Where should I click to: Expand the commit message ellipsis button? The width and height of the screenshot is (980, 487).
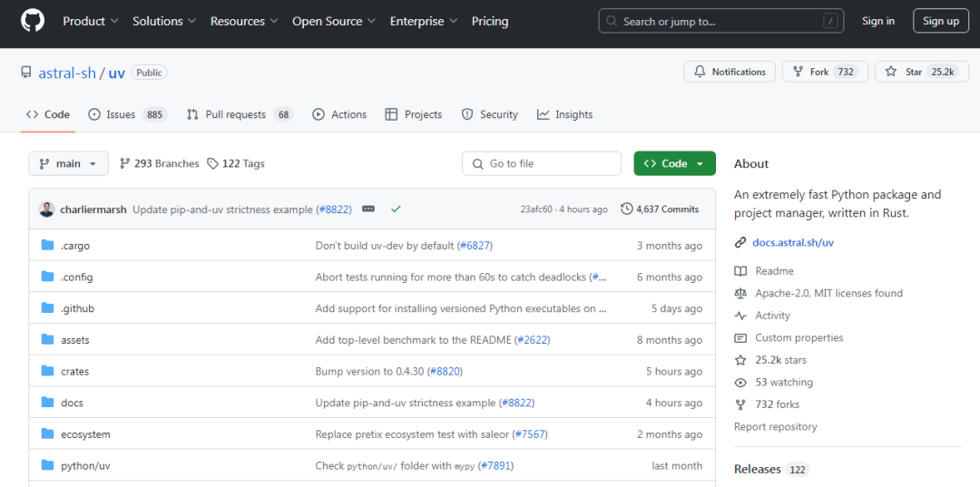pyautogui.click(x=368, y=209)
